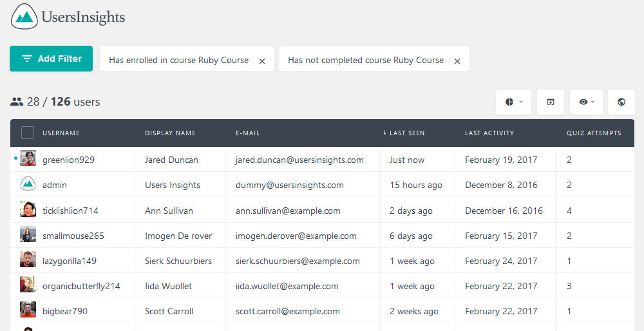Click the December 8, 2016 activity date

pyautogui.click(x=501, y=185)
